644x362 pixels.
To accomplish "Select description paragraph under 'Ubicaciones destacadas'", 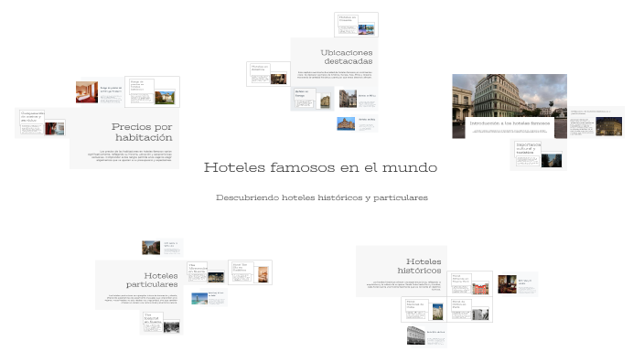I will pos(335,75).
